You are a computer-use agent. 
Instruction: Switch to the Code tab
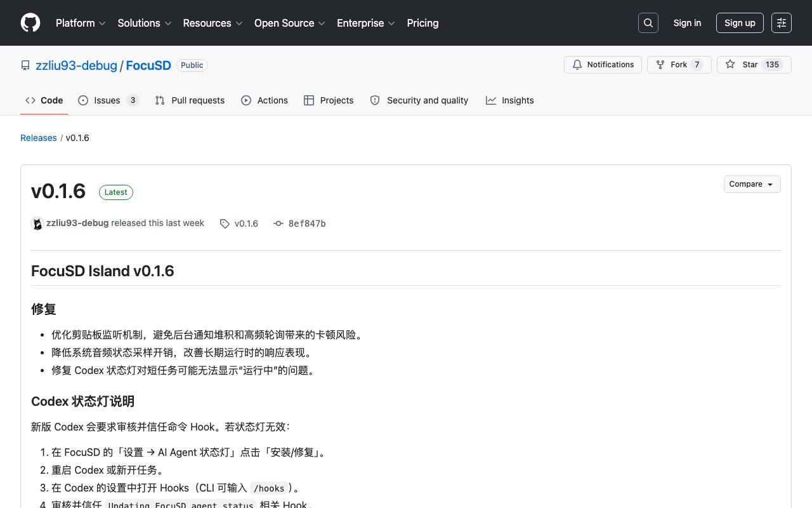44,100
